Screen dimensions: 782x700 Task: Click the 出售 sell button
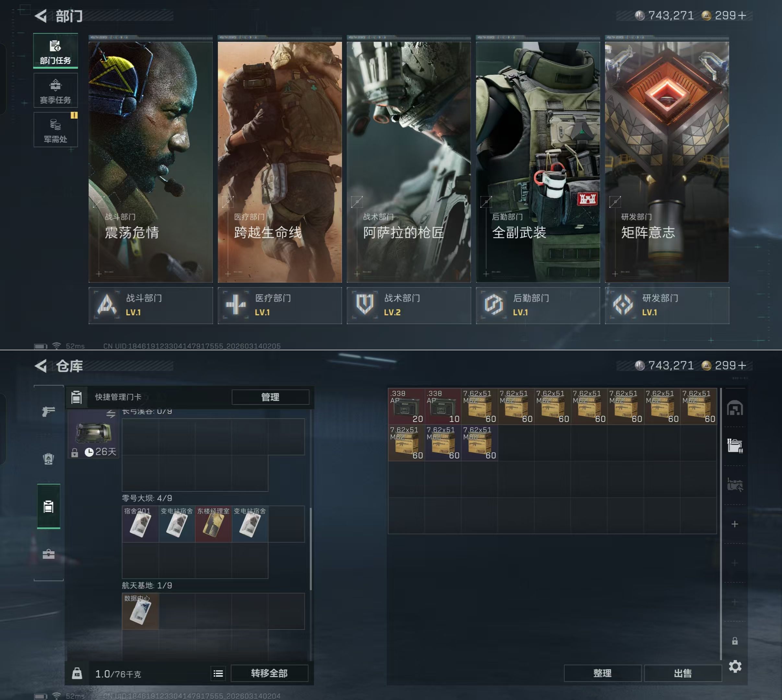click(683, 673)
